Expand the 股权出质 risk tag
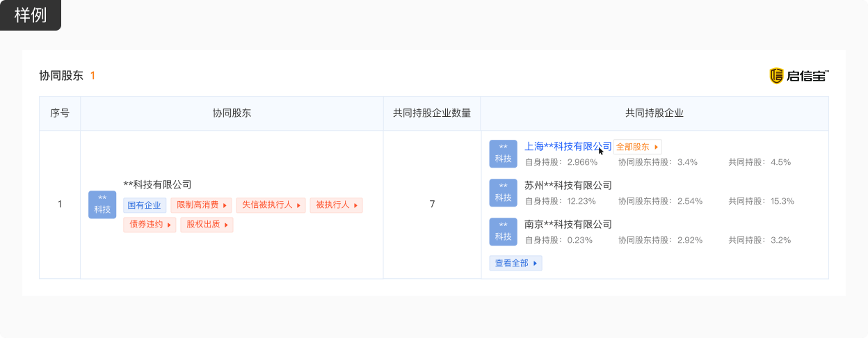868x338 pixels. click(207, 225)
